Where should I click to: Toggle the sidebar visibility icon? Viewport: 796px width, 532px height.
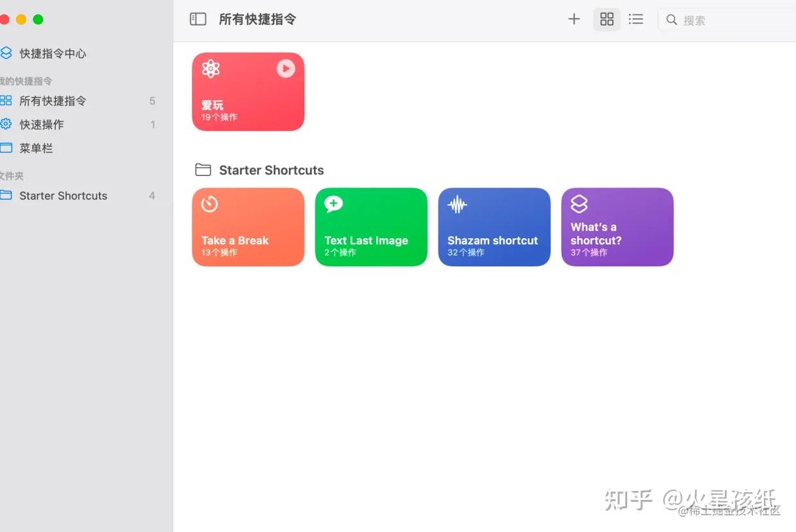[x=198, y=19]
